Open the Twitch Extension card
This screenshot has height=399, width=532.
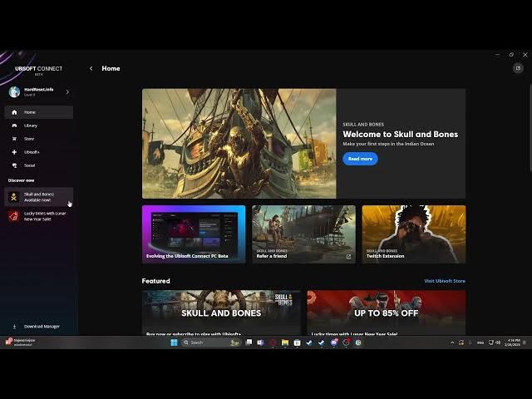point(413,234)
